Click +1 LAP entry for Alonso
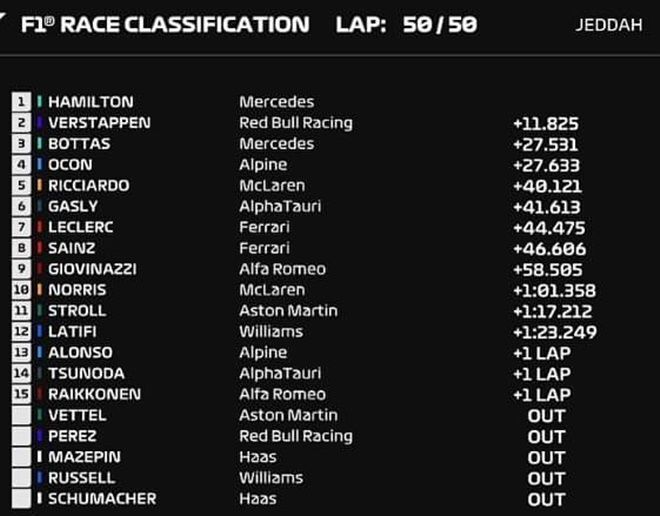The width and height of the screenshot is (660, 516). (542, 353)
